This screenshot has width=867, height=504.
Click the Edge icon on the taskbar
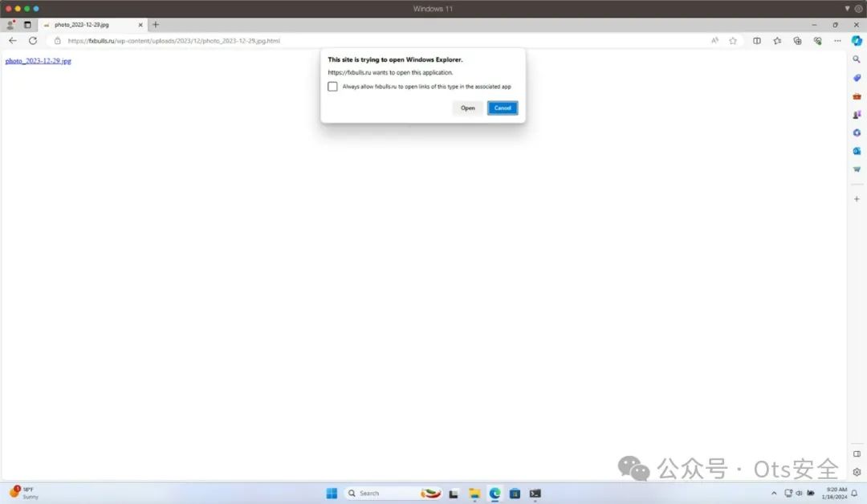(495, 494)
